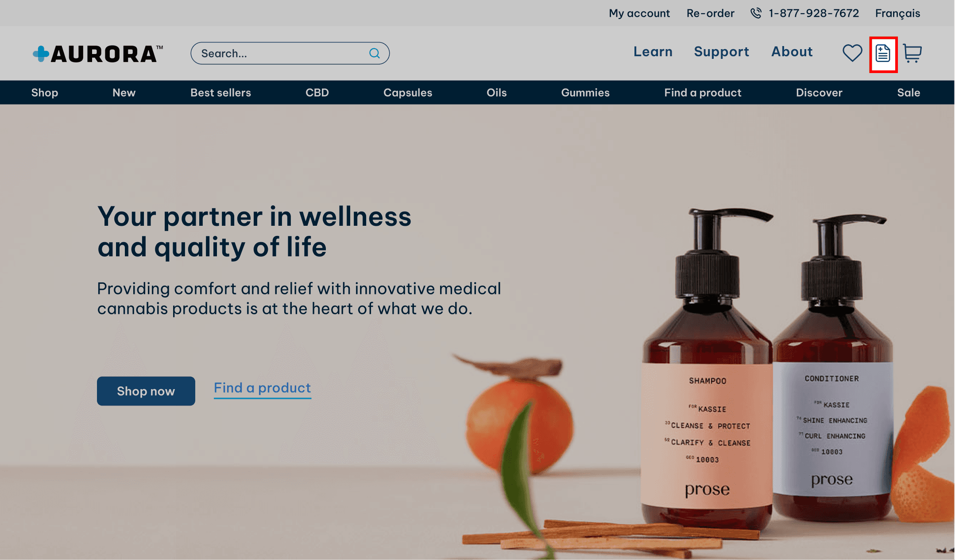Image resolution: width=955 pixels, height=560 pixels.
Task: Click the Shop now button
Action: tap(146, 391)
